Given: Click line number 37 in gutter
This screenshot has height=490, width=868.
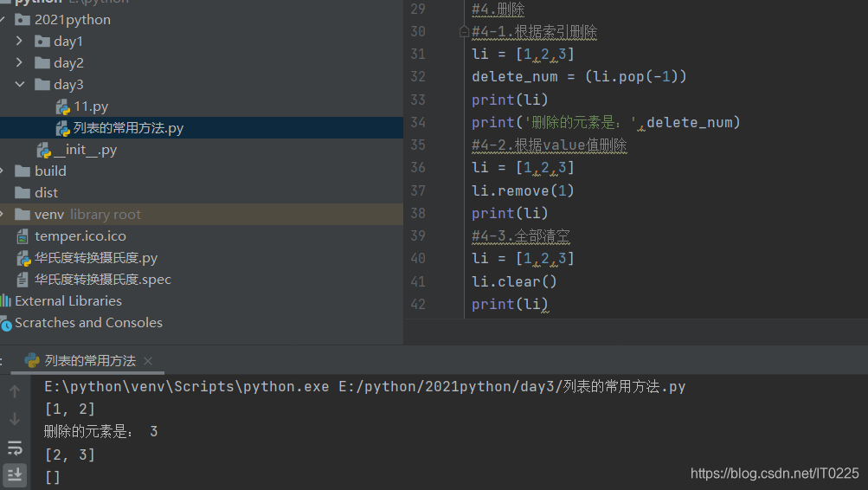Looking at the screenshot, I should pyautogui.click(x=418, y=190).
